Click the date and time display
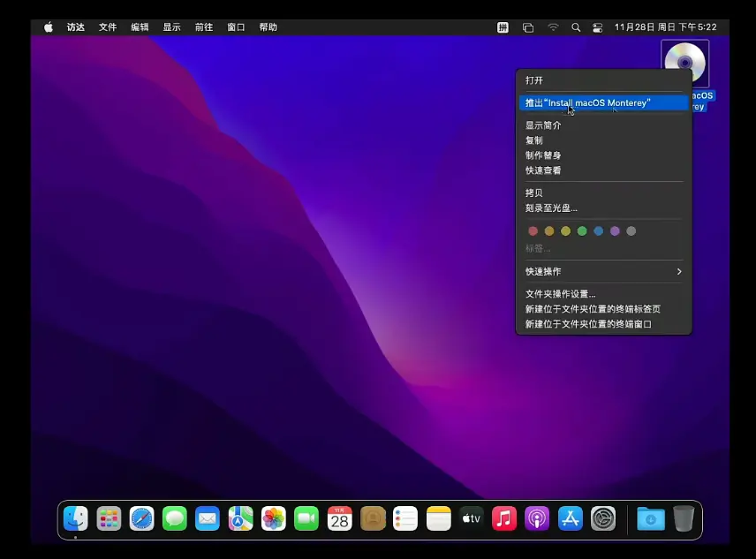This screenshot has width=756, height=559. pos(665,27)
